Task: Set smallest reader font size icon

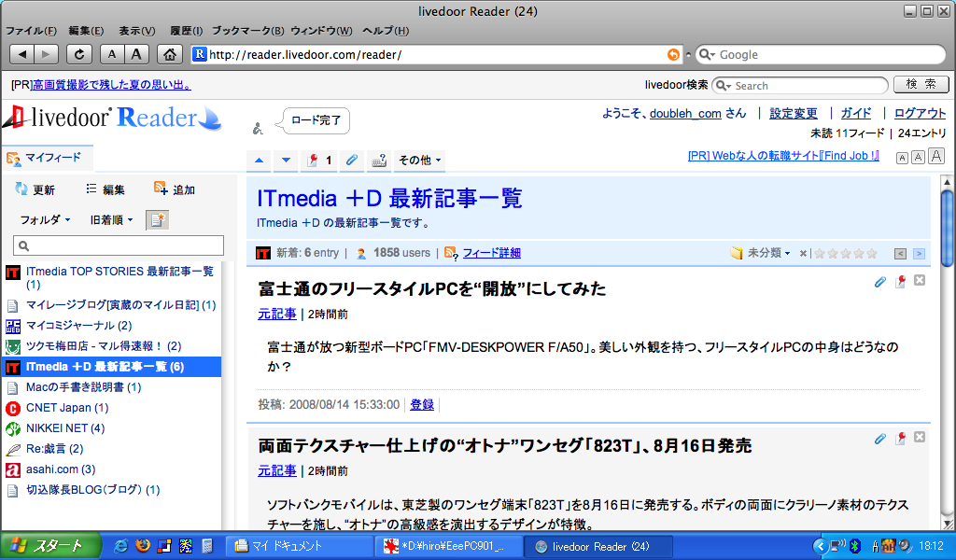Action: point(903,158)
